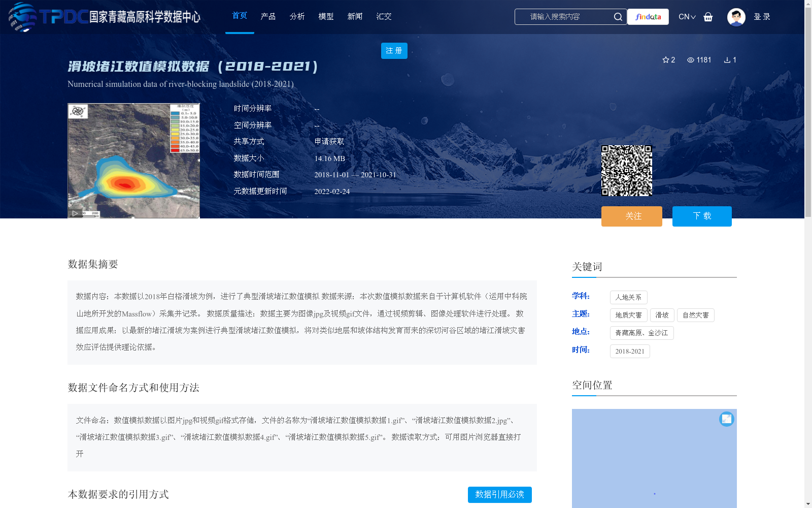
Task: Click the 数据引用必读 button
Action: point(500,495)
